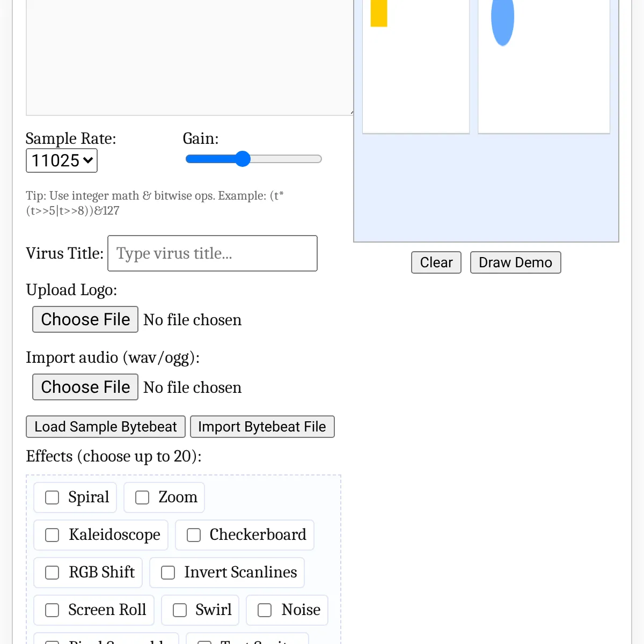644x644 pixels.
Task: Check the Screen Roll effect
Action: point(52,610)
